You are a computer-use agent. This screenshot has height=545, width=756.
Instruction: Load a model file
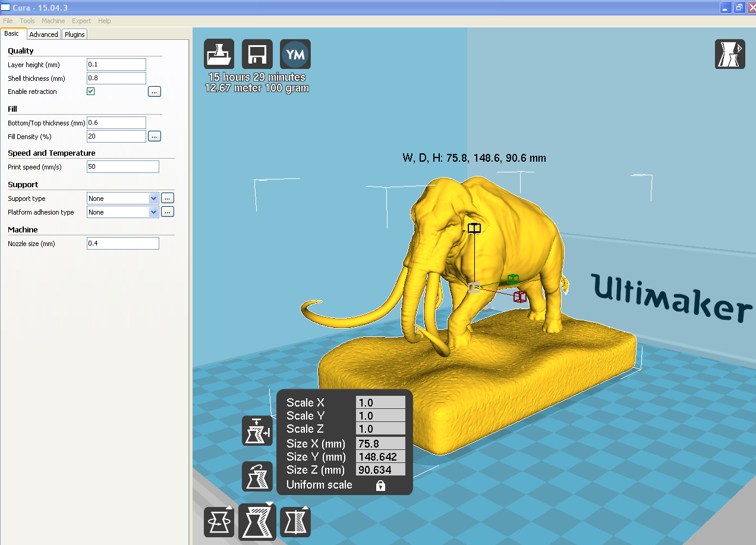pyautogui.click(x=219, y=53)
